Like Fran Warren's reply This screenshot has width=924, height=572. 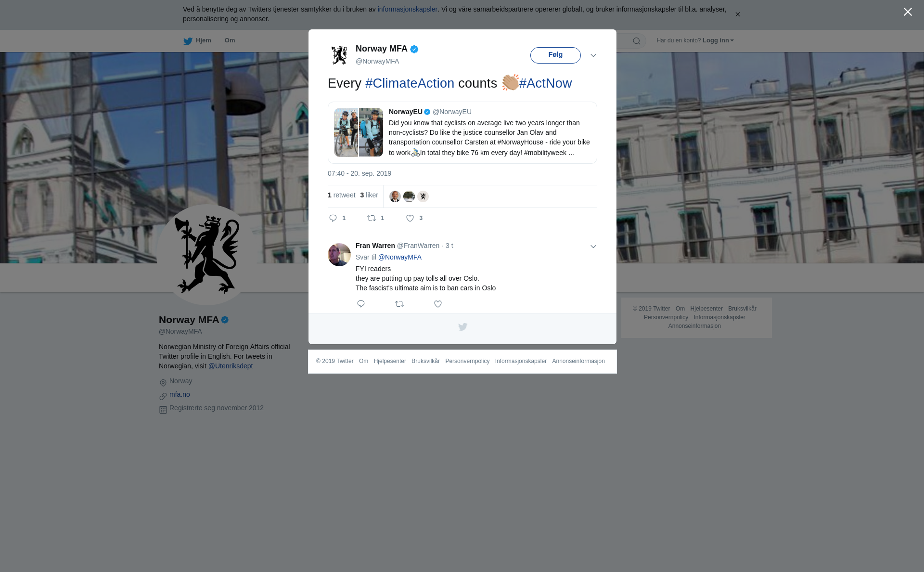click(x=438, y=304)
